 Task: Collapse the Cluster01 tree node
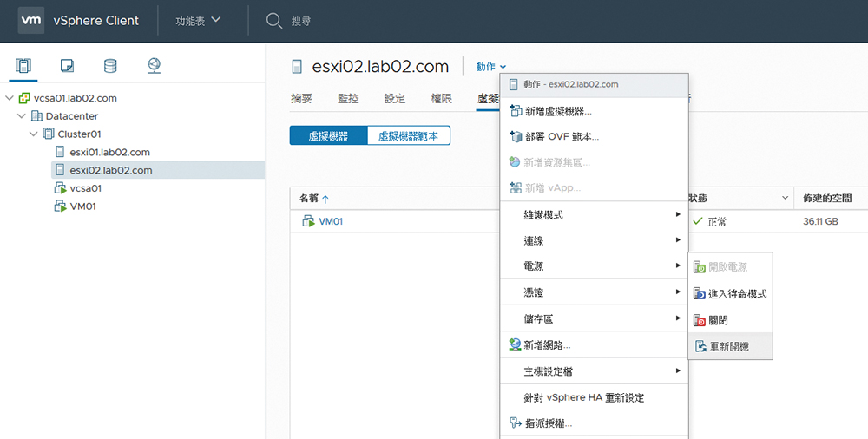pos(34,134)
